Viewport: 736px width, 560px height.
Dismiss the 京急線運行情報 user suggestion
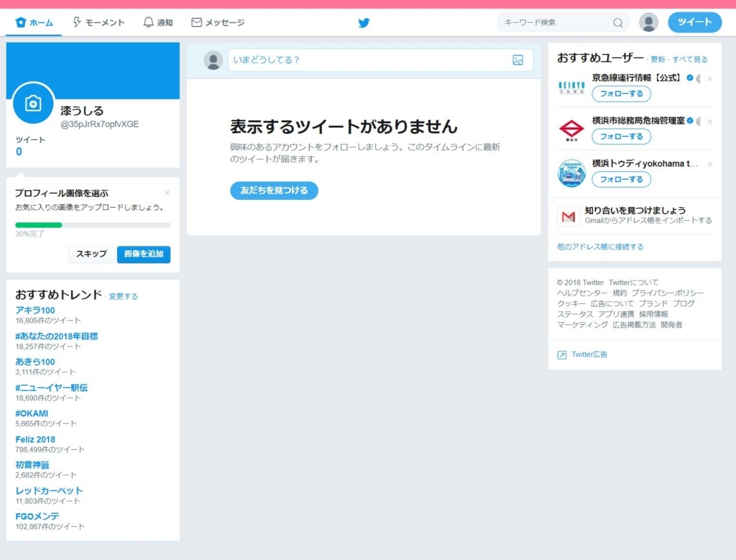pyautogui.click(x=710, y=78)
